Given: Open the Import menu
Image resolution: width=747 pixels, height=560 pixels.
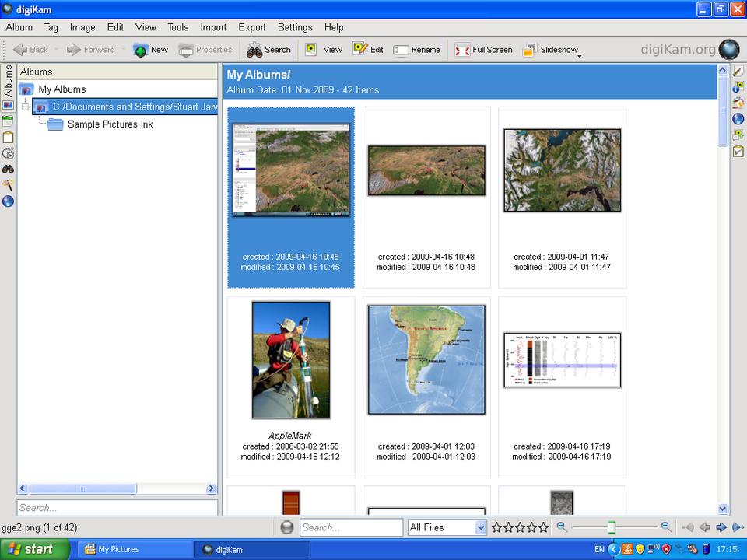Looking at the screenshot, I should [213, 27].
